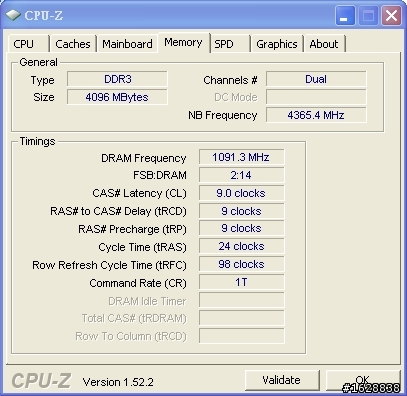
Task: Click the Command Rate (CR) label
Action: point(138,283)
